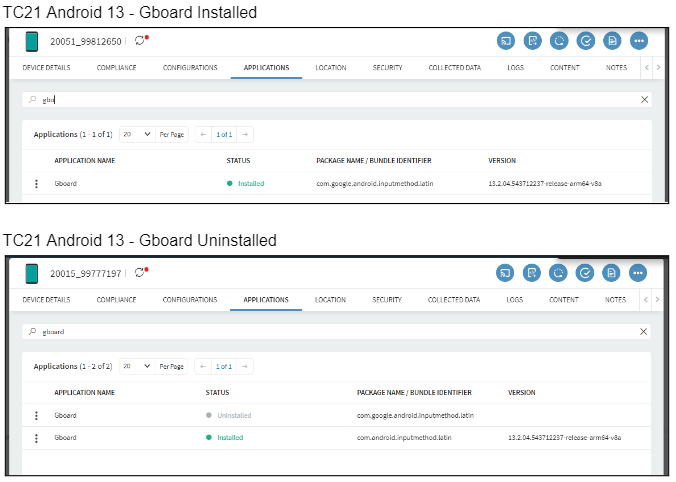Screen dimensions: 676x482
Task: Open the more actions ellipsis for device 20015_99777197
Action: click(x=638, y=272)
